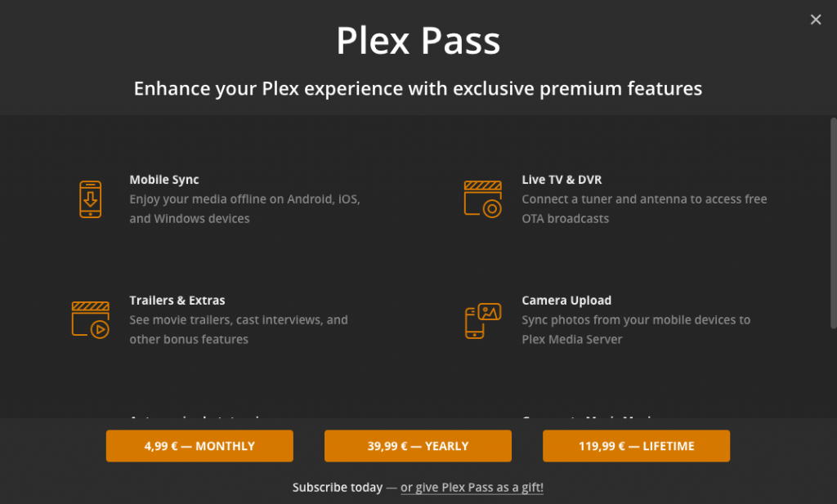This screenshot has height=504, width=837.
Task: Click the Mobile Sync heading
Action: (x=164, y=180)
